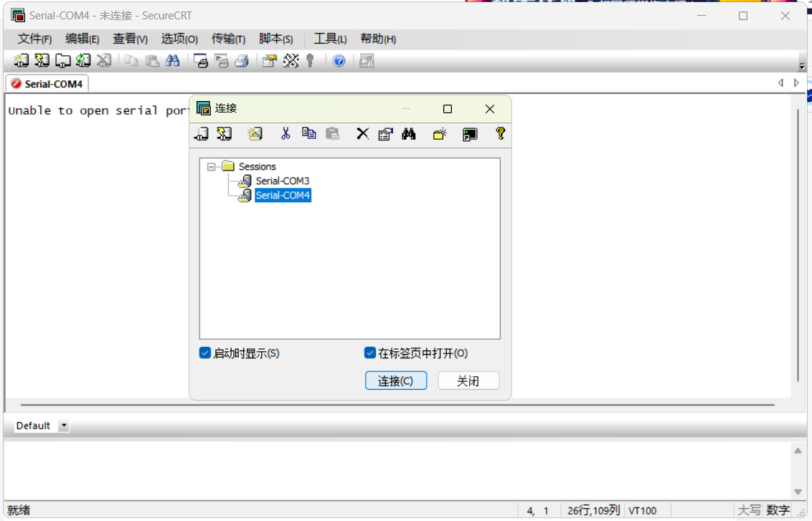Viewport: 812px width, 521px height.
Task: Click the 关闭 button to dismiss dialog
Action: point(468,381)
